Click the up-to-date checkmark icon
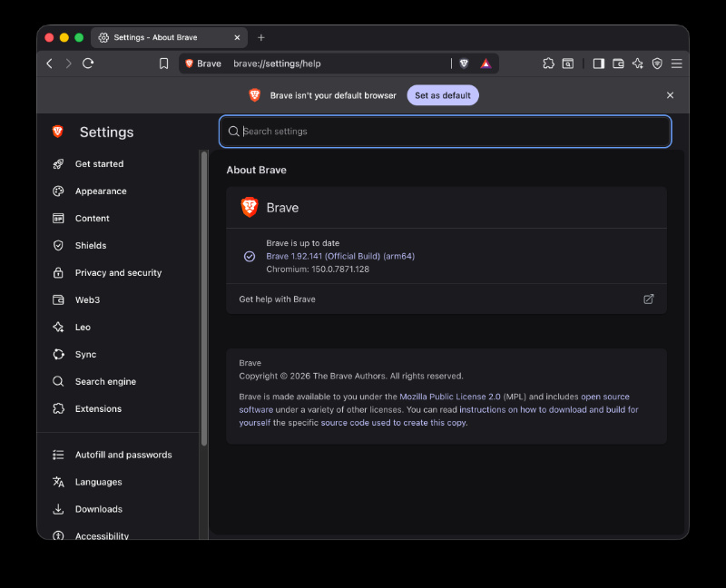The height and width of the screenshot is (588, 726). 250,256
